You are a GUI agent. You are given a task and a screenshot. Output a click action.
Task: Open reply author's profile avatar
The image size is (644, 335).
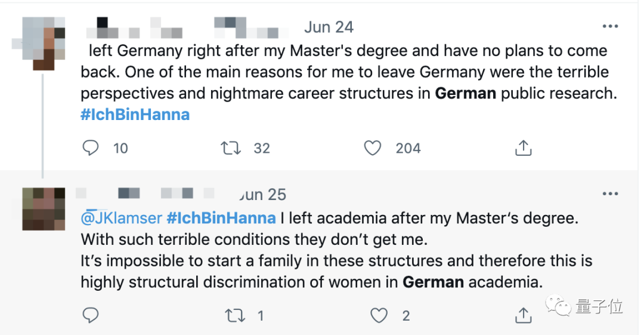pos(44,209)
